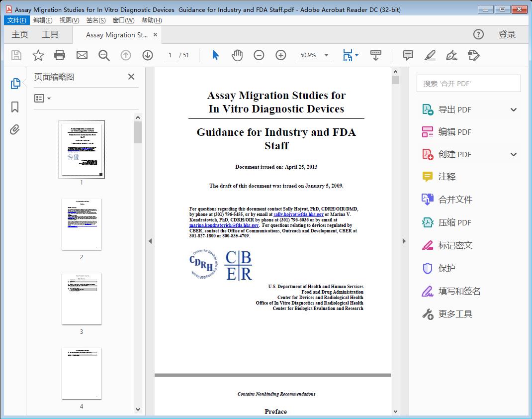The image size is (532, 419).
Task: Select the Assay Migration St... document tab
Action: click(117, 35)
